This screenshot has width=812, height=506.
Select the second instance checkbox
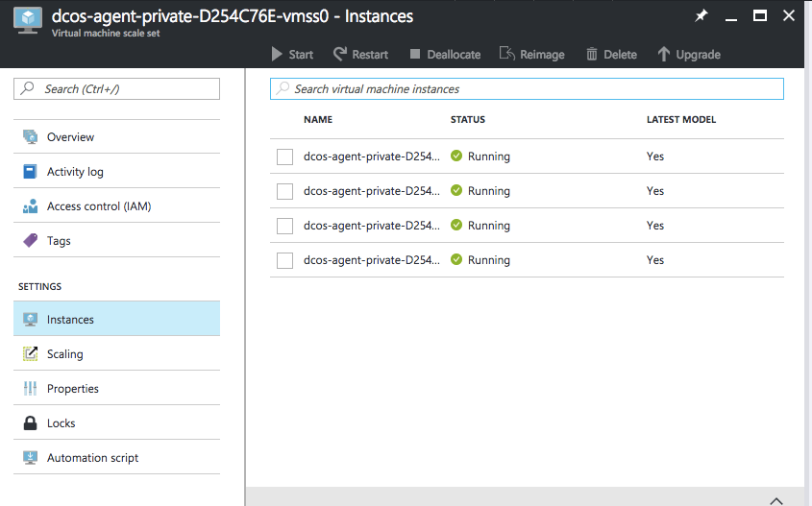(x=284, y=192)
